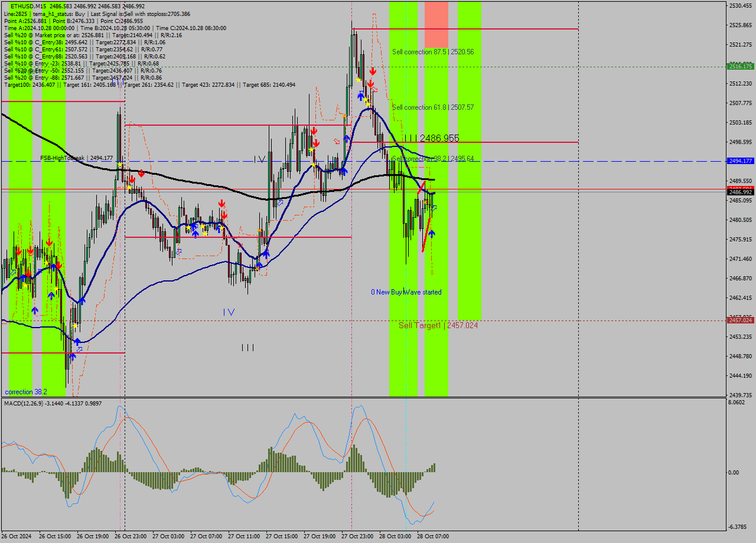This screenshot has width=756, height=543.
Task: Click the green 2516.175 price tag on axis
Action: coord(741,67)
